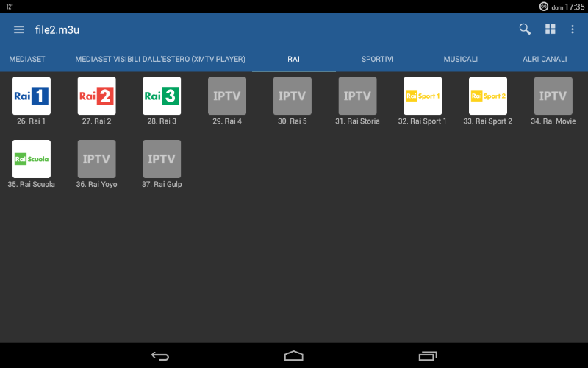
Task: Switch to the ALRI CANALI tab
Action: [545, 59]
